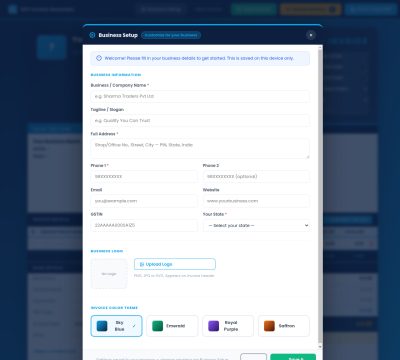Click the Phone 2 optional field
The image size is (400, 360).
tap(256, 177)
